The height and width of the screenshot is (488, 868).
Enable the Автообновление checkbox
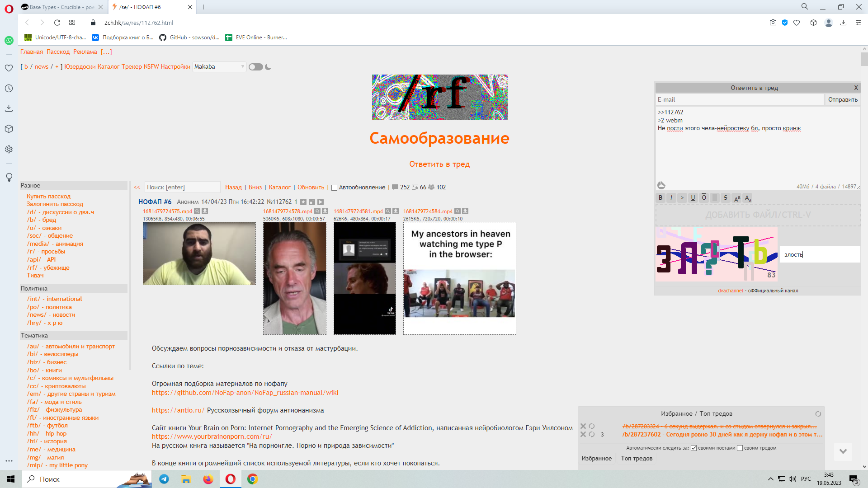click(x=335, y=188)
